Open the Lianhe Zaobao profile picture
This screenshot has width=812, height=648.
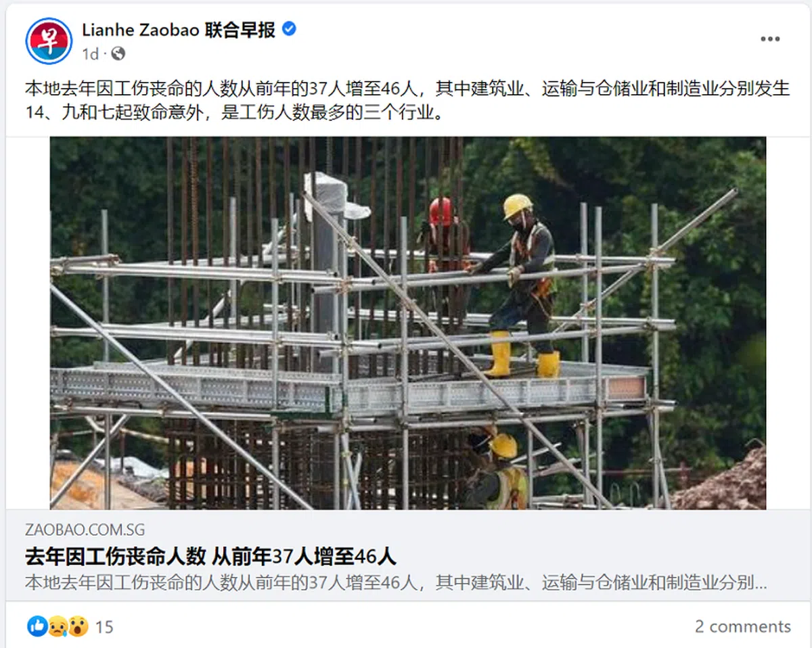(x=49, y=41)
